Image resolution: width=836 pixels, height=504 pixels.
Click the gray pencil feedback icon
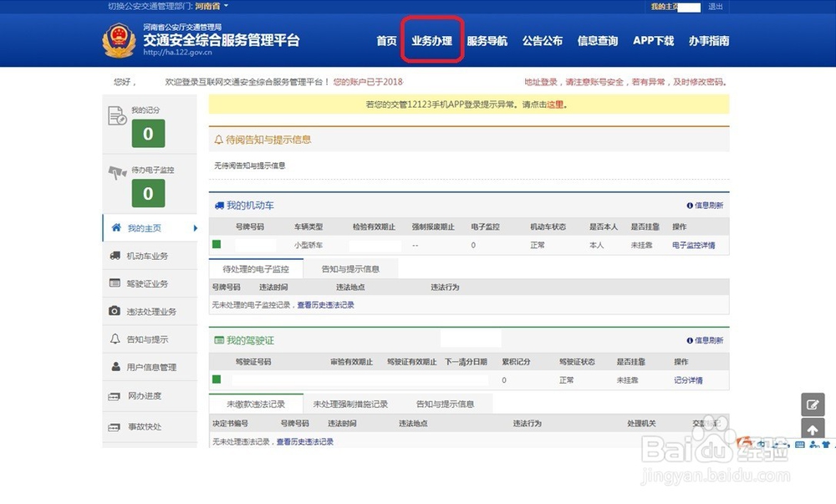(813, 405)
